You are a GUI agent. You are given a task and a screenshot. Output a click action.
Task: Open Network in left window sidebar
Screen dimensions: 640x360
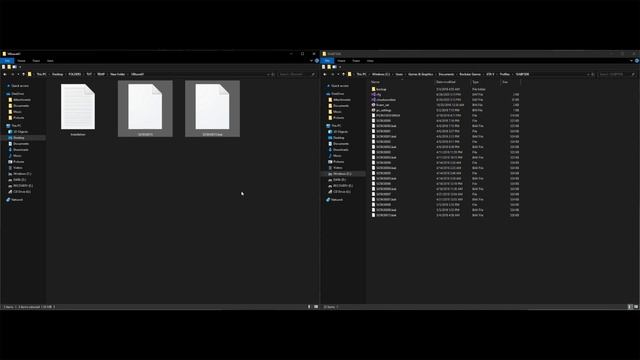tap(15, 200)
